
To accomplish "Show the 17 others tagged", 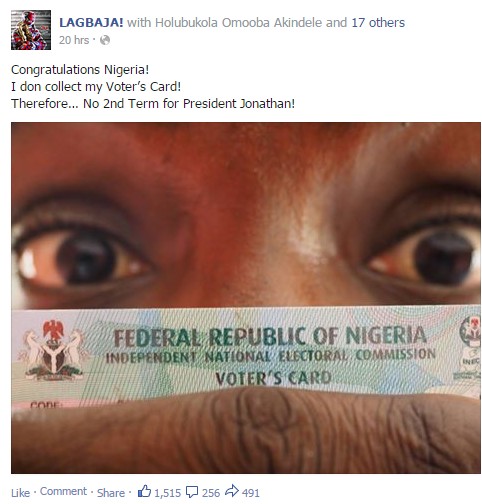I will pos(378,23).
